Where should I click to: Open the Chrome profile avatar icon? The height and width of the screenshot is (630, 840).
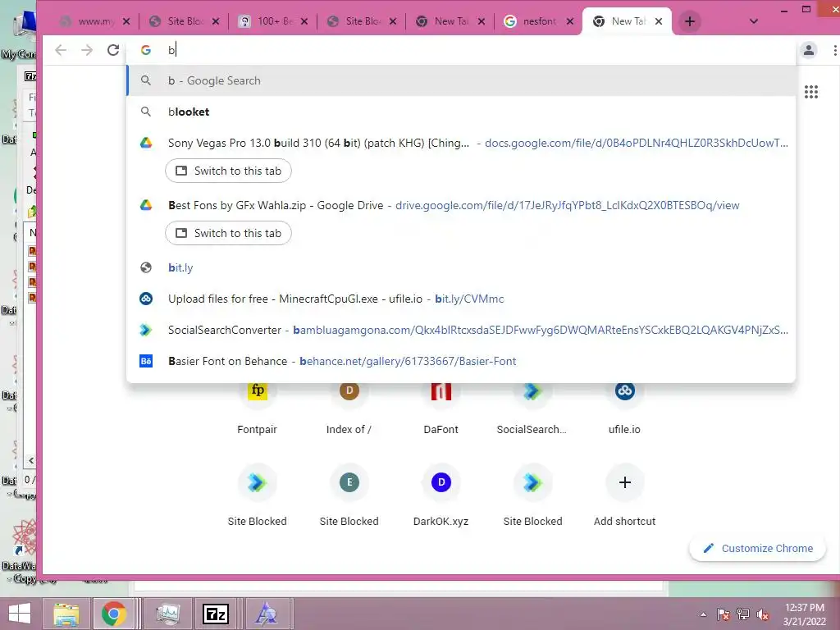coord(808,50)
